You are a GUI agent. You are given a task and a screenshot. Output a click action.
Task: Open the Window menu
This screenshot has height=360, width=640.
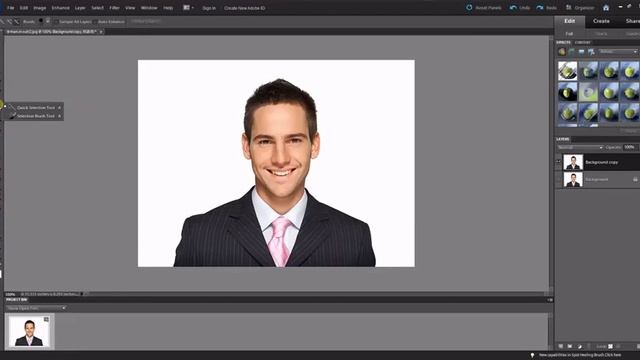coord(149,8)
